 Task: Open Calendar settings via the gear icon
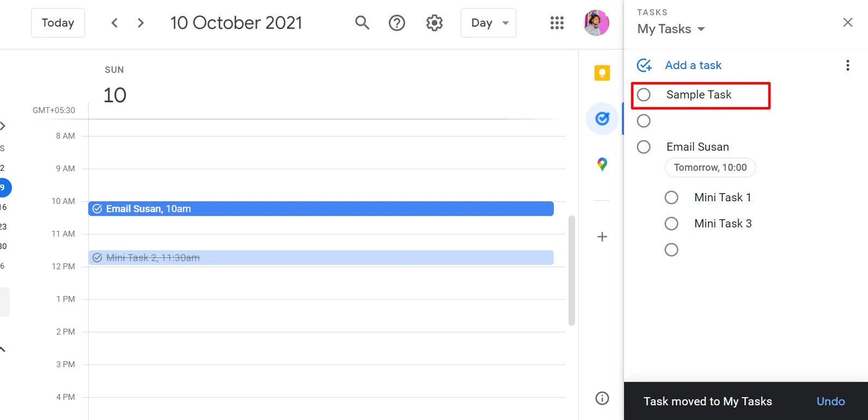[434, 22]
